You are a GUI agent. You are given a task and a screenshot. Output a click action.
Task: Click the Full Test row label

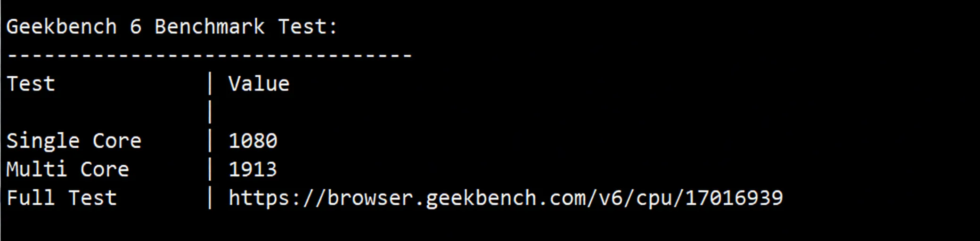[x=61, y=198]
